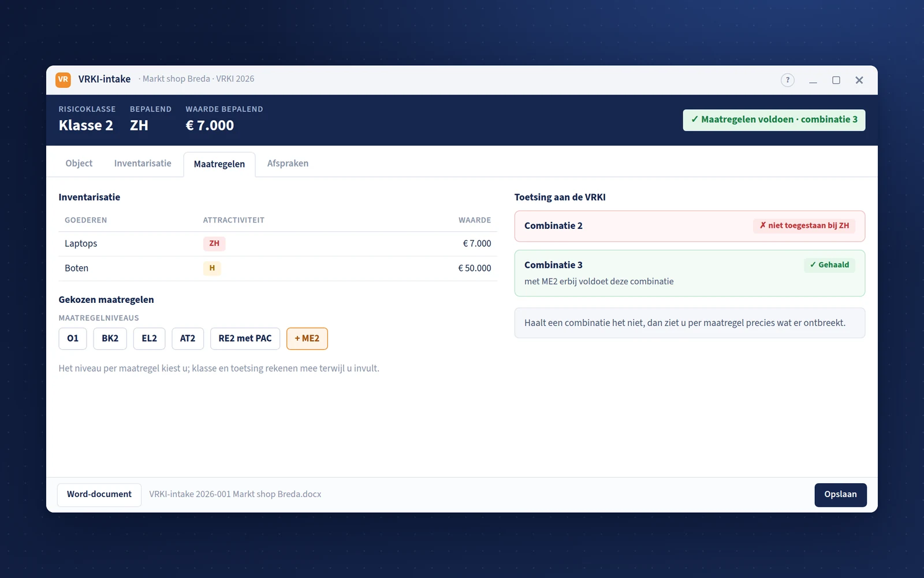Click the Klasse 2 risicoklasse value
924x578 pixels.
86,125
